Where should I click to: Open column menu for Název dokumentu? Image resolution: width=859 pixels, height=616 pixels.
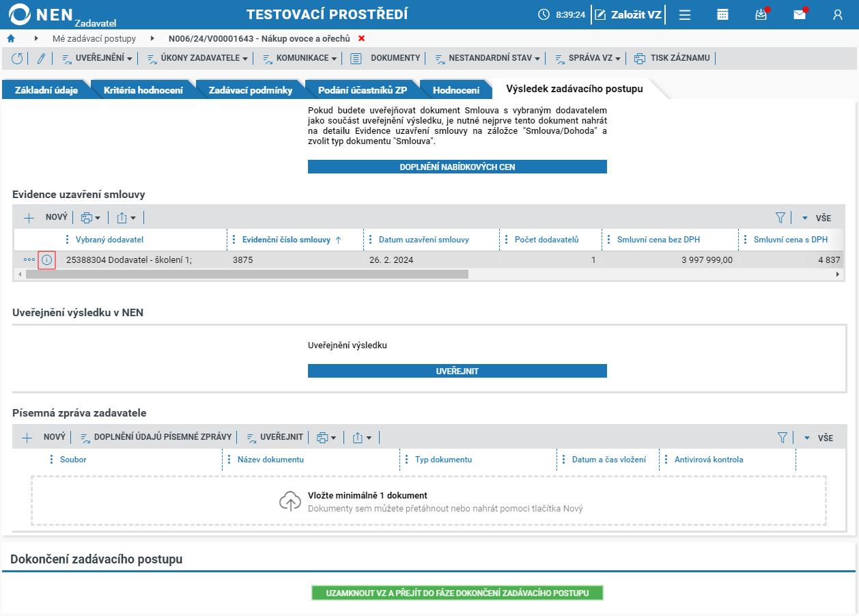tap(229, 460)
